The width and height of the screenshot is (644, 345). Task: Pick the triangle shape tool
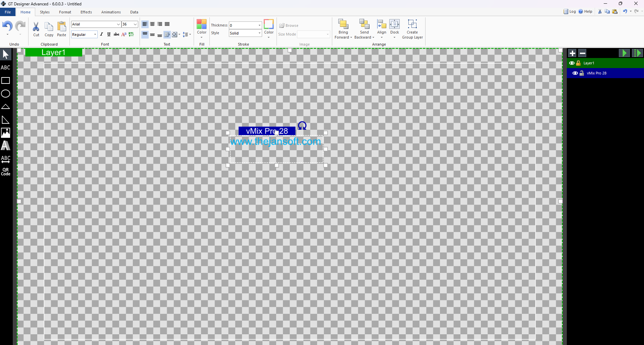coord(6,107)
